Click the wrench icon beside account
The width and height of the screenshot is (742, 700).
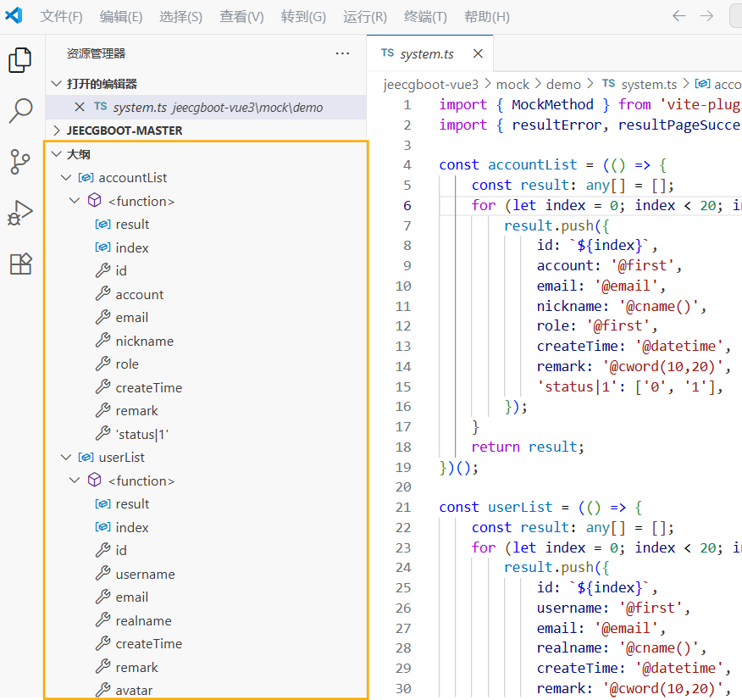(102, 294)
